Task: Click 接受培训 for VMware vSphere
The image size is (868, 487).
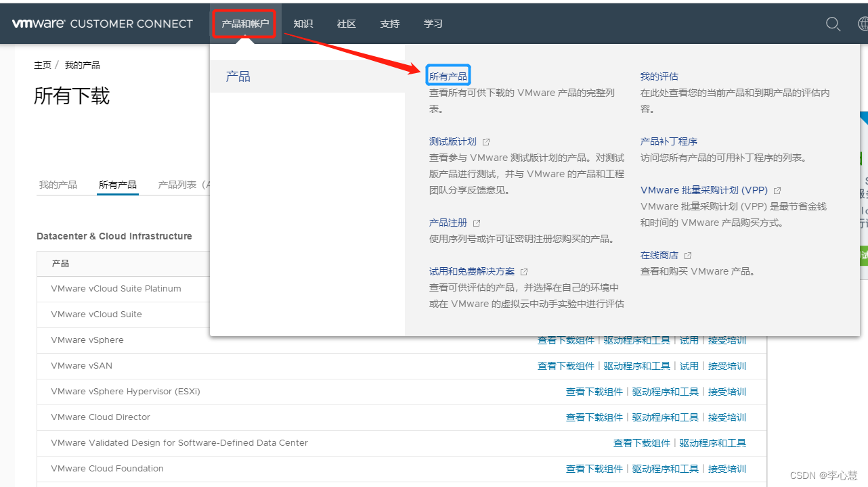Action: pos(727,340)
